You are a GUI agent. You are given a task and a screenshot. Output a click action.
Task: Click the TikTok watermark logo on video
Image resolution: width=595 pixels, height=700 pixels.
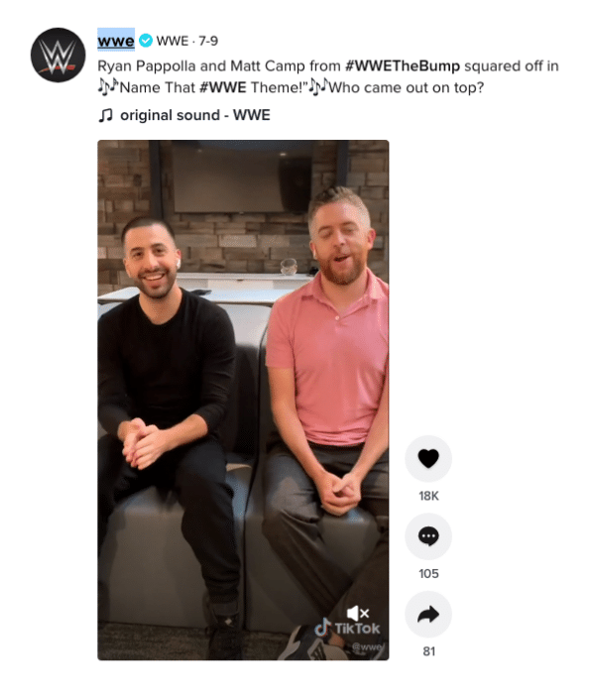(347, 629)
